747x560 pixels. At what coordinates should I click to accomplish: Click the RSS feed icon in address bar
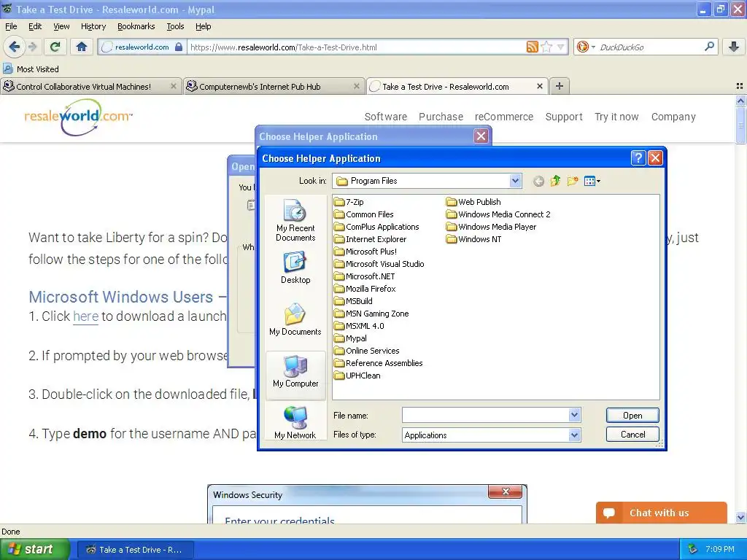532,47
